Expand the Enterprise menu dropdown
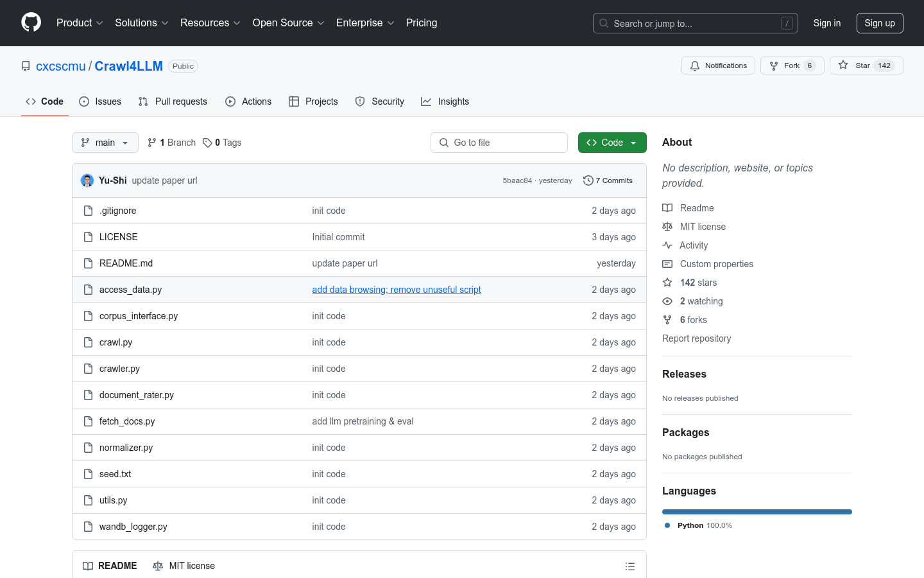The image size is (924, 578). (x=365, y=22)
